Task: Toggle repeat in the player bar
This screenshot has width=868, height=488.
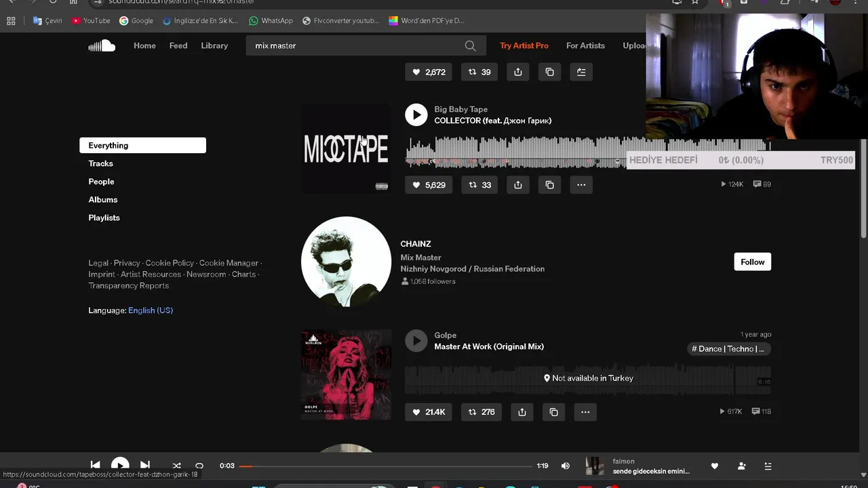Action: pyautogui.click(x=199, y=466)
